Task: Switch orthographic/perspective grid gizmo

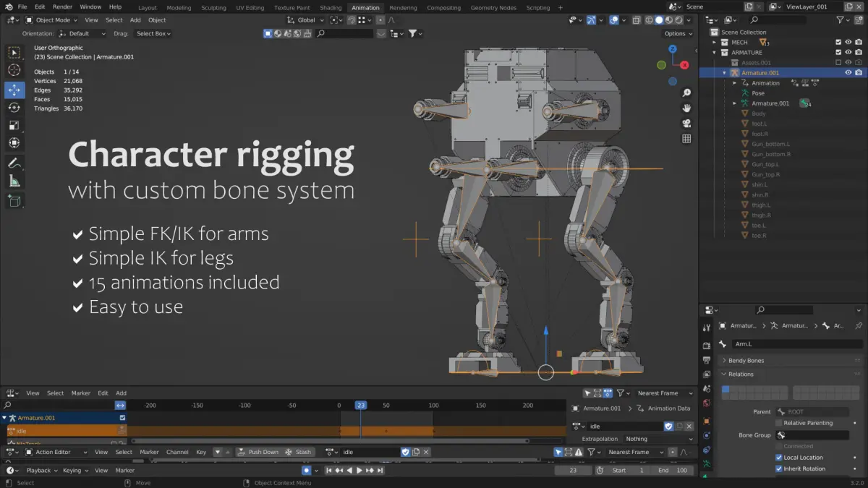Action: pos(686,138)
